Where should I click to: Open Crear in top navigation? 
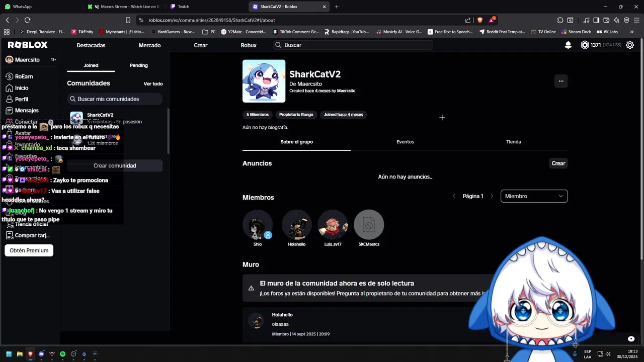click(x=201, y=45)
